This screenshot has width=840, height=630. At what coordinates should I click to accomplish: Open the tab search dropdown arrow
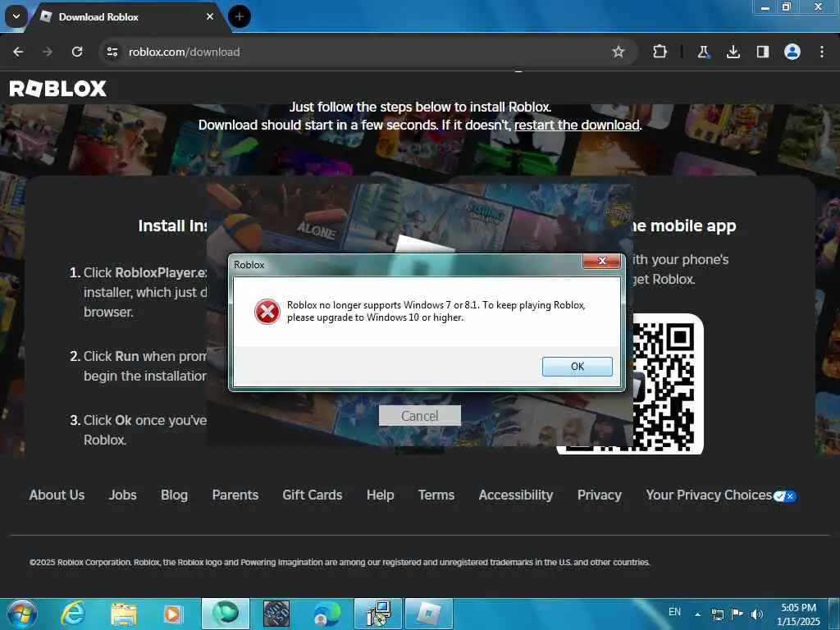(16, 16)
